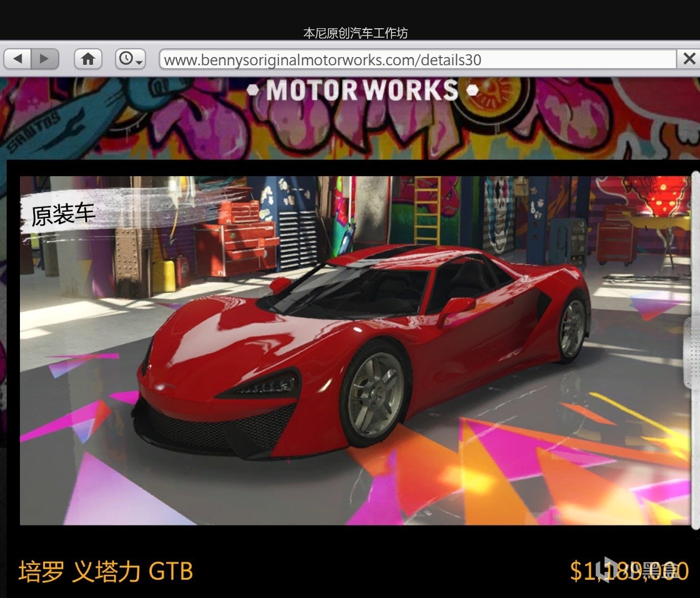Go to the browser home page icon

pos(88,59)
